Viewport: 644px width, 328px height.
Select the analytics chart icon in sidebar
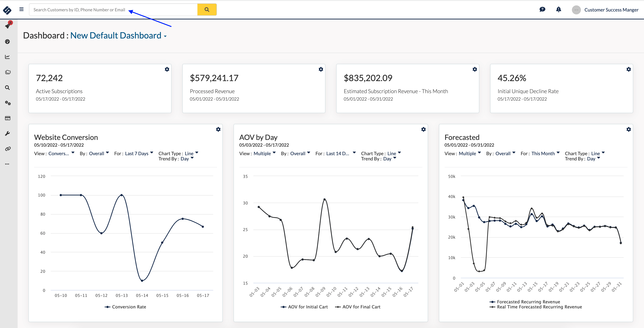(8, 56)
